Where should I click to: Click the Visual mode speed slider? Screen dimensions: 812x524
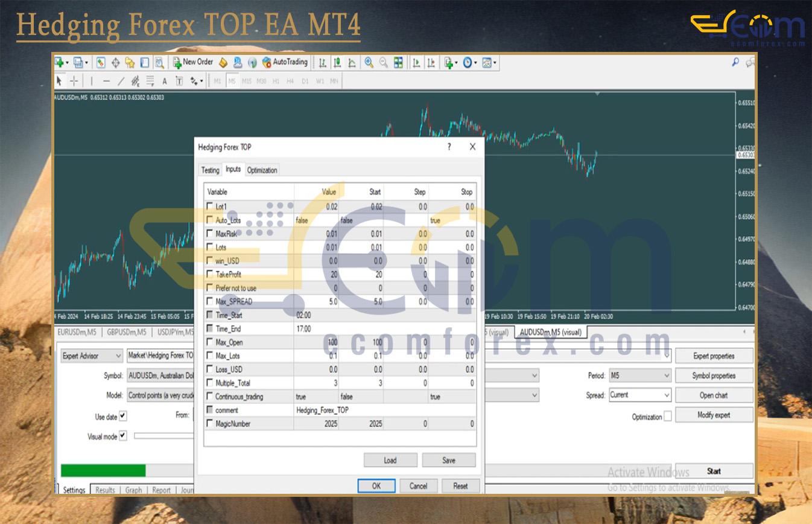click(163, 436)
